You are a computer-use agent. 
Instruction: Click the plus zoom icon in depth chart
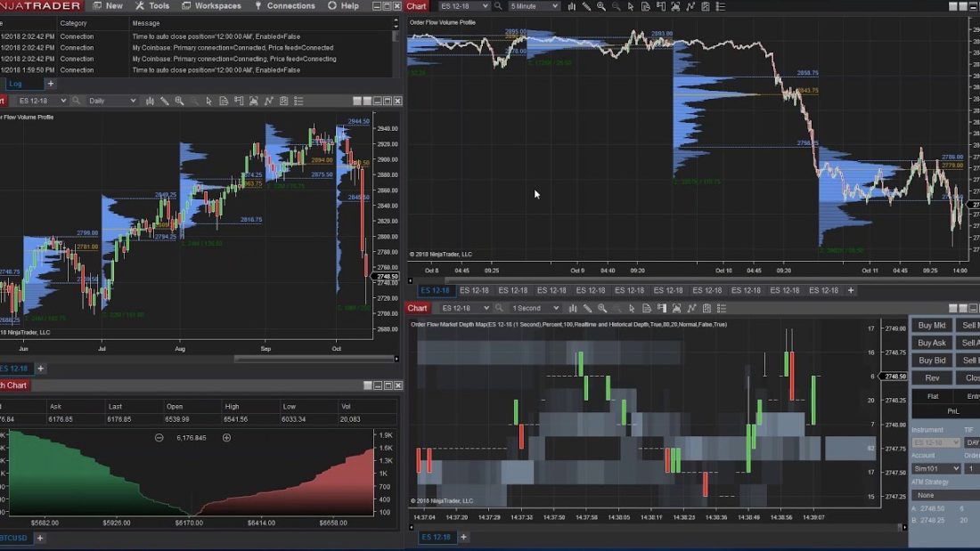226,437
